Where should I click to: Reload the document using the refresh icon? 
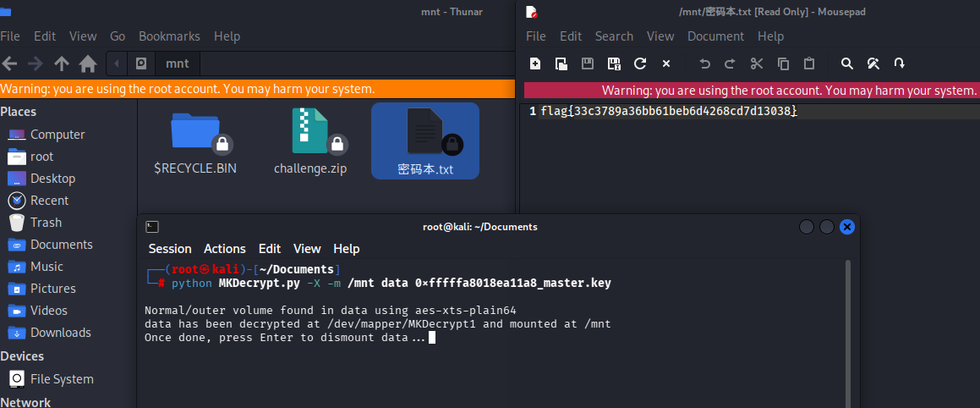(x=640, y=63)
